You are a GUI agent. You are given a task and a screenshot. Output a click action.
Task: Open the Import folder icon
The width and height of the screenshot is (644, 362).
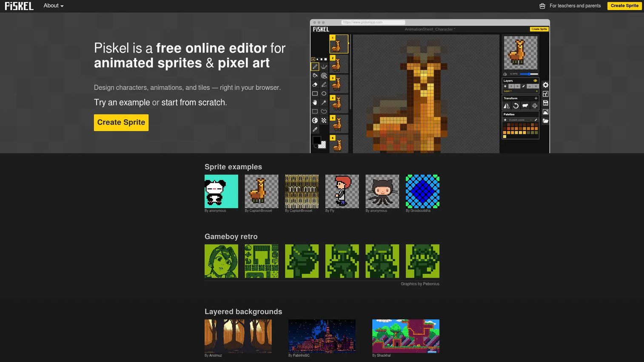point(545,121)
